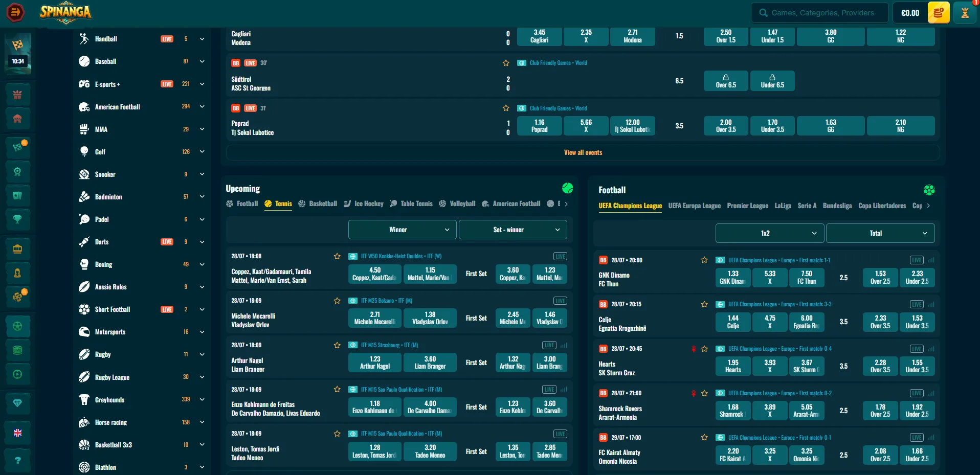Select the UEFA Europa League tab
The height and width of the screenshot is (475, 980).
click(694, 206)
